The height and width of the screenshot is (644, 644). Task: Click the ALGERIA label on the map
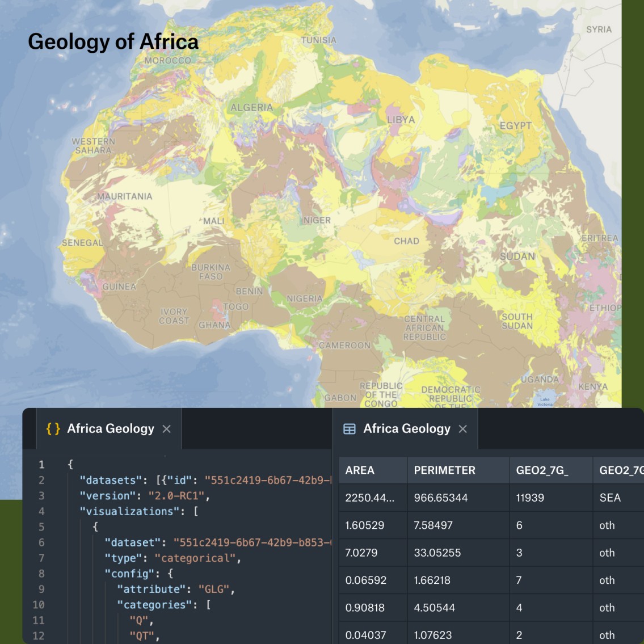(251, 108)
